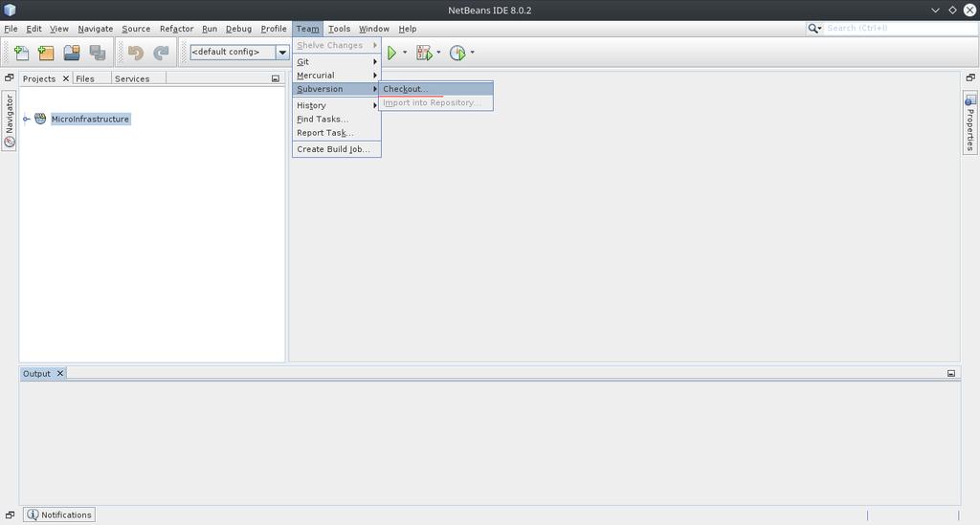Click the Profile Project toolbar icon
The image size is (980, 525).
pos(457,53)
